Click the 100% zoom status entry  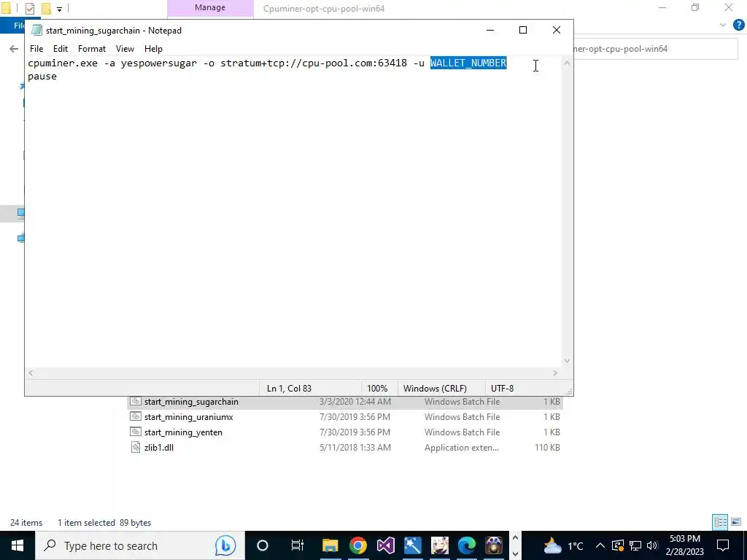point(377,388)
